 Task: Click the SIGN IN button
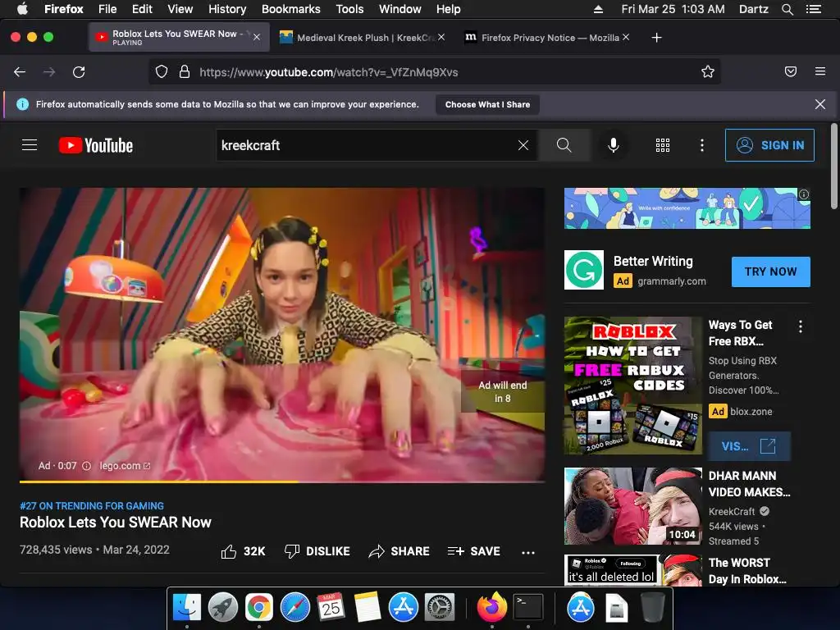pos(769,145)
